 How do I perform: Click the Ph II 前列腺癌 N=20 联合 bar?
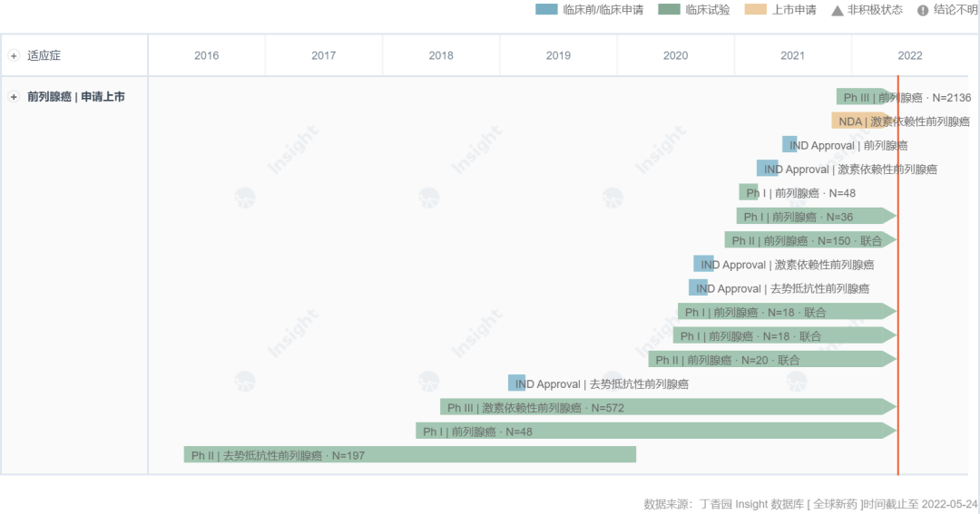[x=770, y=359]
